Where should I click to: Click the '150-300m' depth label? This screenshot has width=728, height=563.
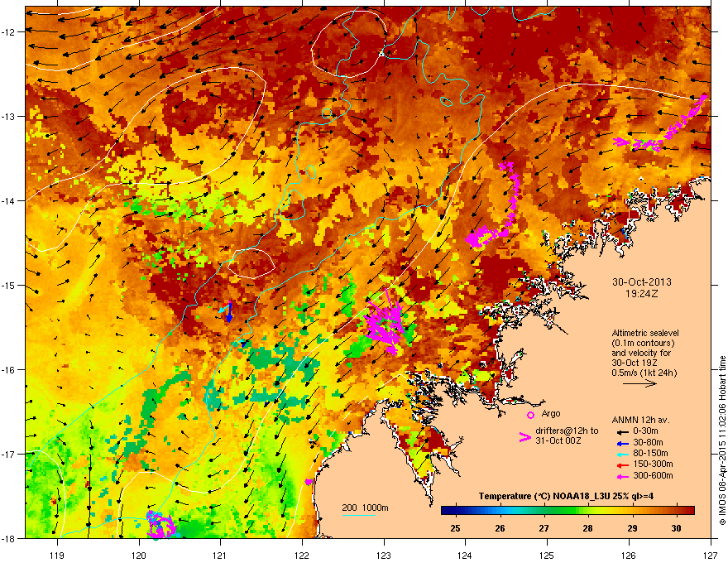pos(653,464)
